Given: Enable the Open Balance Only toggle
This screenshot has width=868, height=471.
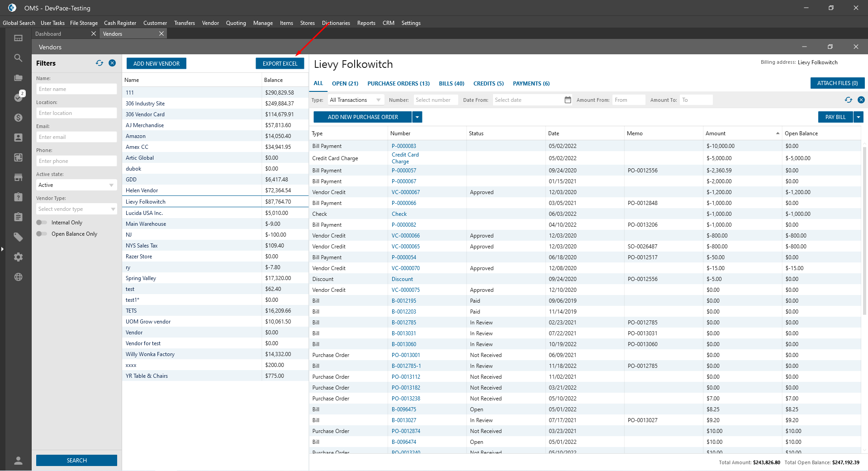Looking at the screenshot, I should coord(42,234).
